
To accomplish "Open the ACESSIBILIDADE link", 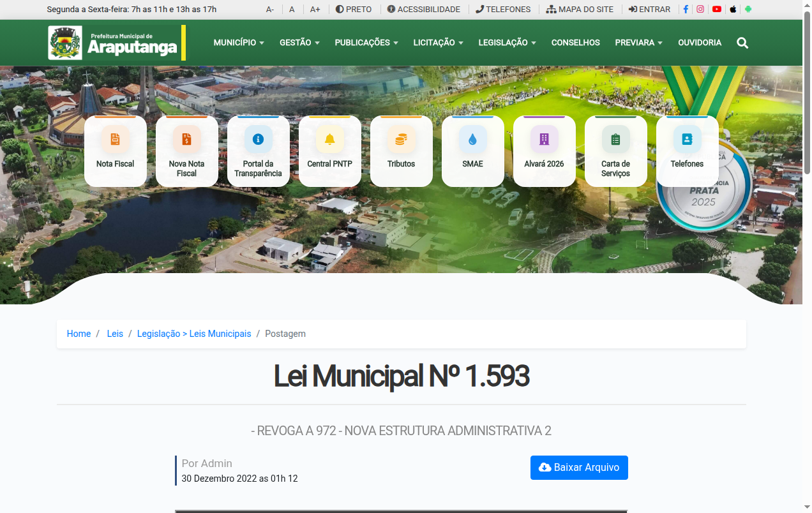I will (424, 10).
